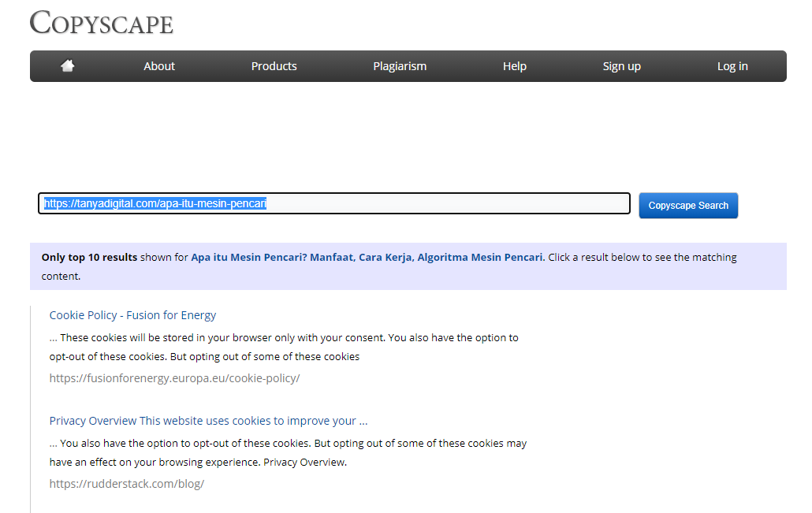812x513 pixels.
Task: Open the Copyscape logo homepage
Action: [x=102, y=24]
